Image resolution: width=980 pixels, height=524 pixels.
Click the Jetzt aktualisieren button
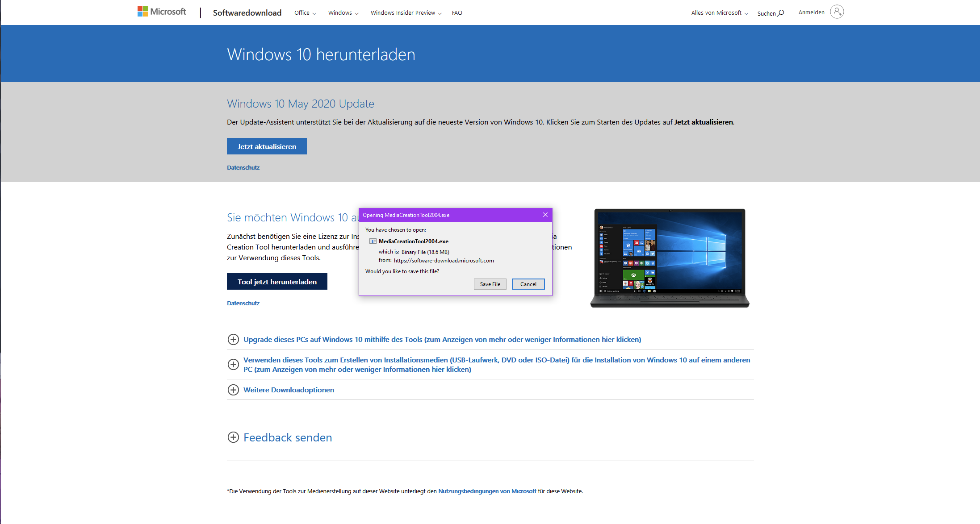[267, 146]
